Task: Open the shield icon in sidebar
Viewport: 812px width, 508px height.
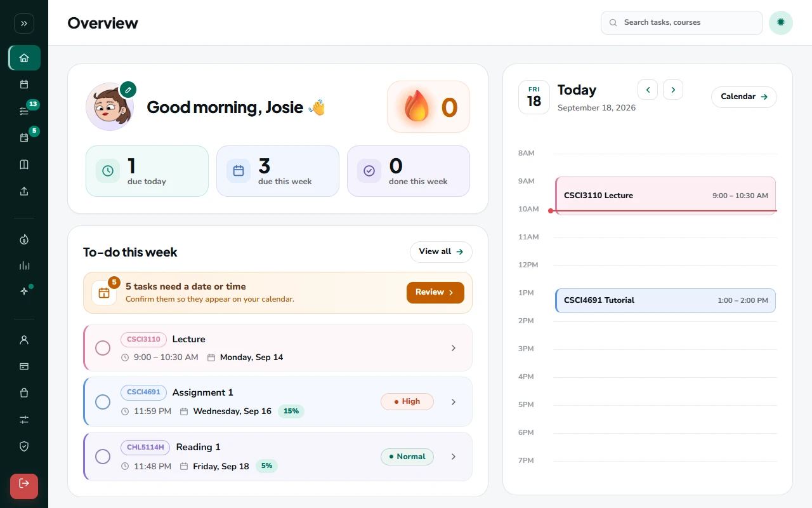Action: tap(24, 446)
